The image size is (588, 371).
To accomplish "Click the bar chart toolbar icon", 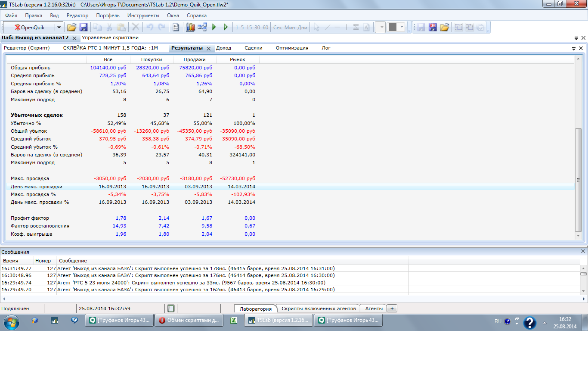I will coord(190,27).
